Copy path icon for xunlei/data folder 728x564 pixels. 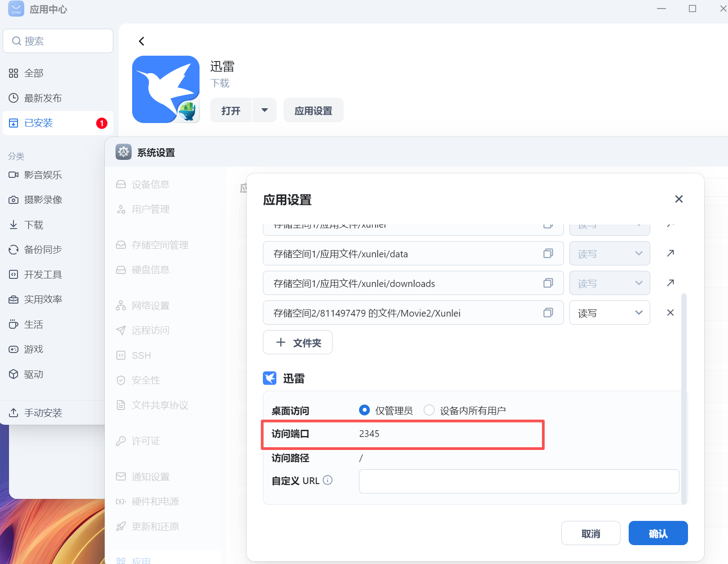tap(548, 253)
